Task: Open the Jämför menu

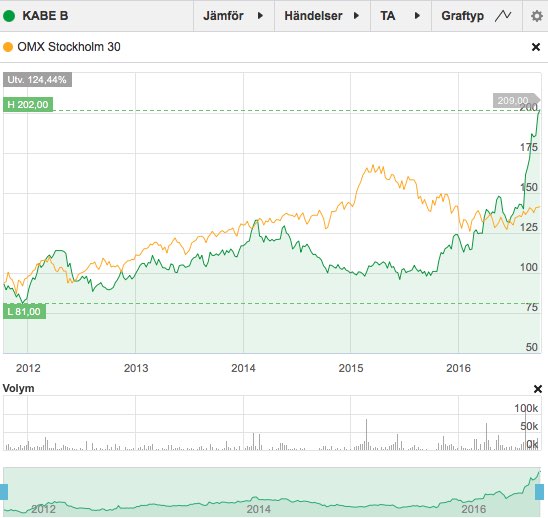Action: [234, 16]
